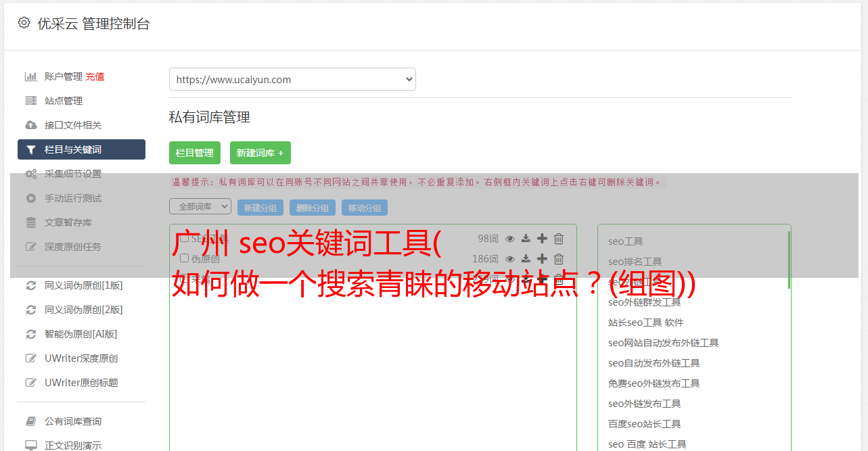Click the edit icon for UWriter深度原创

(30, 358)
